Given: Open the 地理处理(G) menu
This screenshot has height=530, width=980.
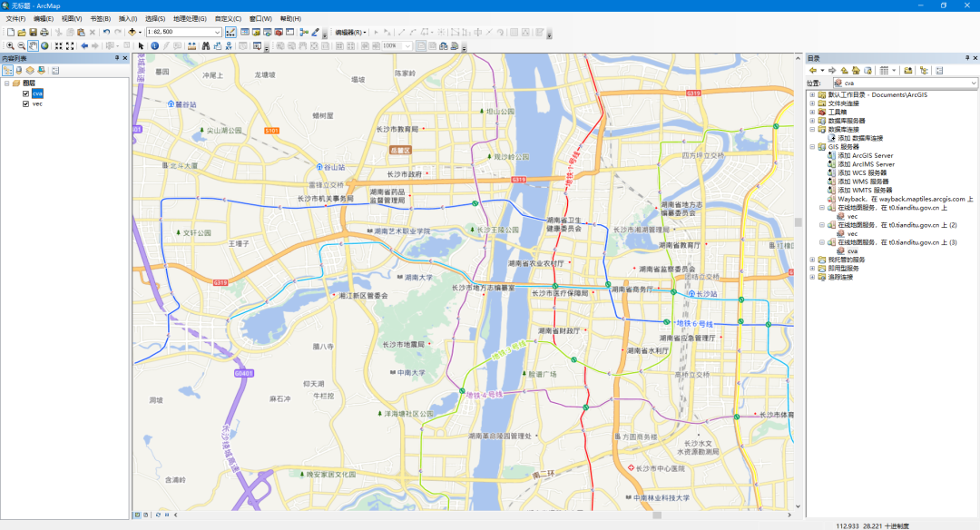Looking at the screenshot, I should tap(190, 19).
